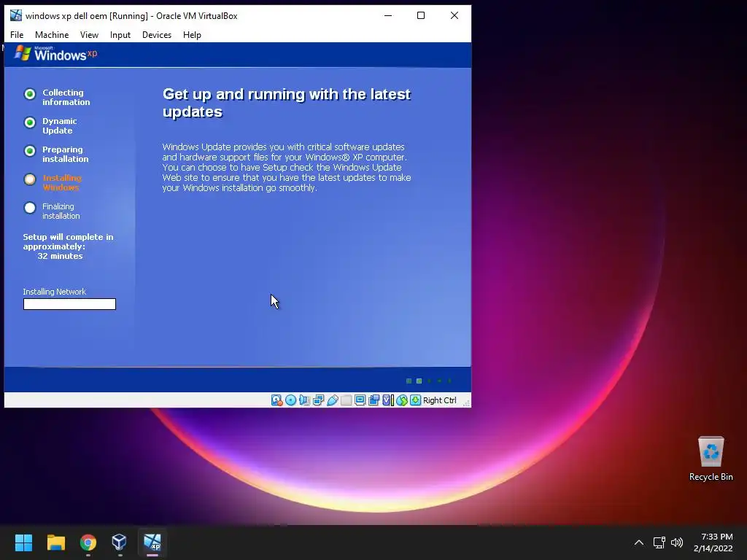Open the Windows Start menu
The height and width of the screenshot is (560, 747).
point(23,542)
